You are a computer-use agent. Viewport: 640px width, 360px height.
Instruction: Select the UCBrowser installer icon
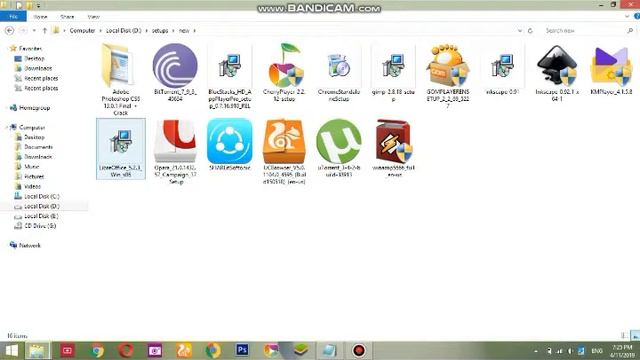(284, 141)
